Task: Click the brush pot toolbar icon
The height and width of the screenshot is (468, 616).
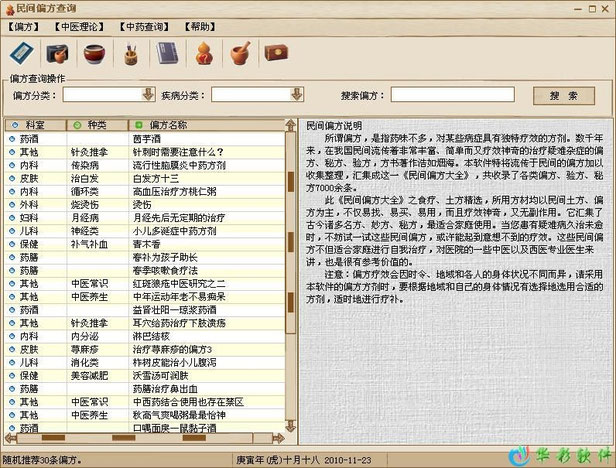Action: [130, 54]
